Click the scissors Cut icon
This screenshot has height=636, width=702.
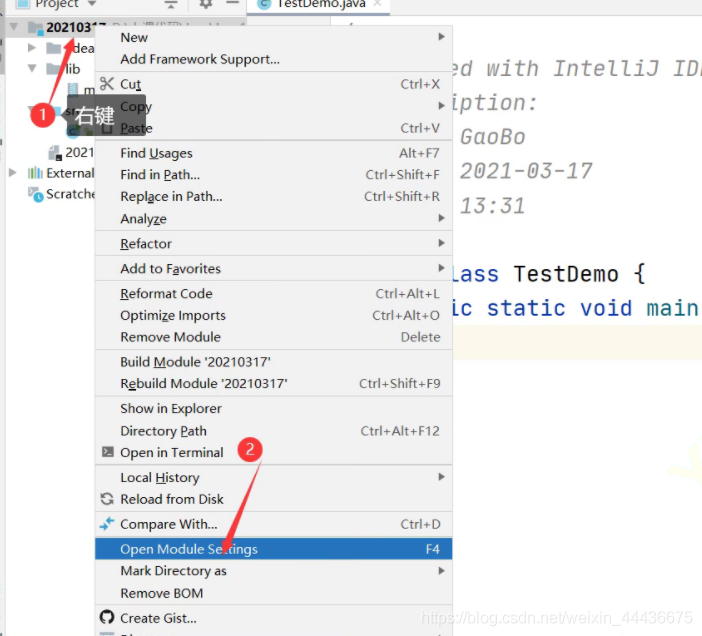pos(107,84)
